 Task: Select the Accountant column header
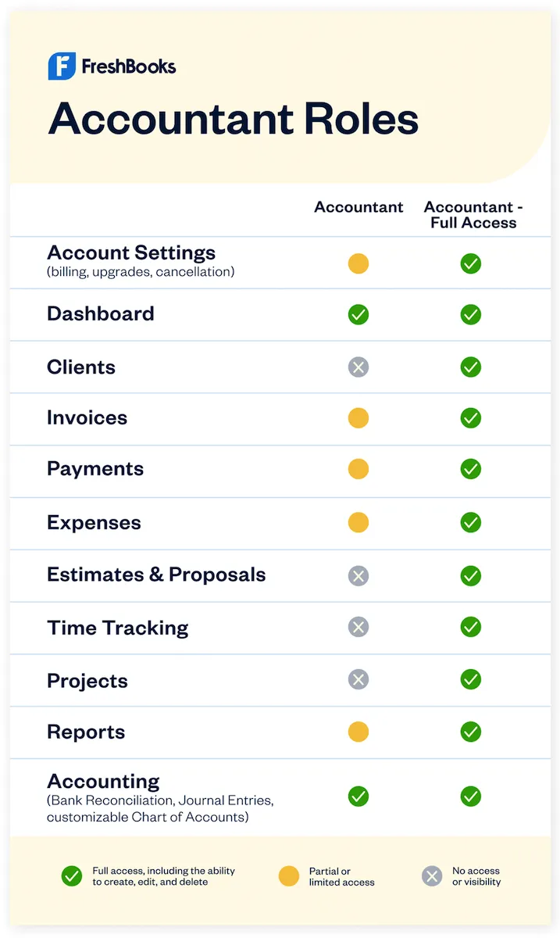pyautogui.click(x=358, y=207)
